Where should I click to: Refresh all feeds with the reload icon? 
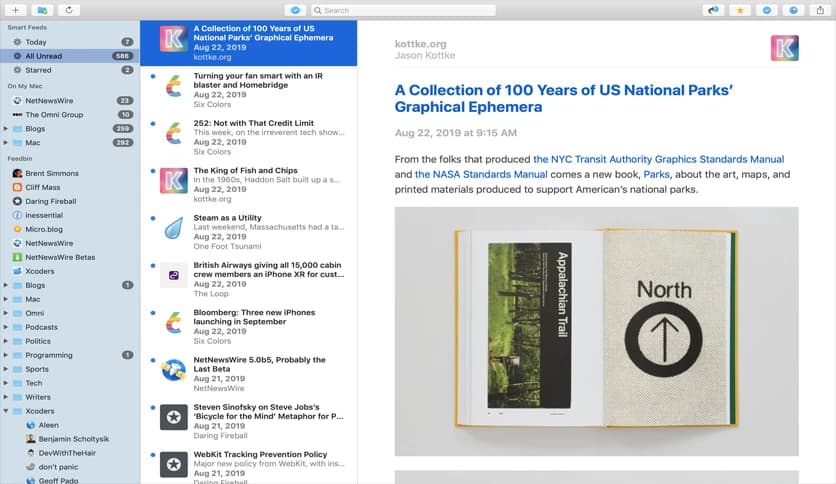point(69,10)
